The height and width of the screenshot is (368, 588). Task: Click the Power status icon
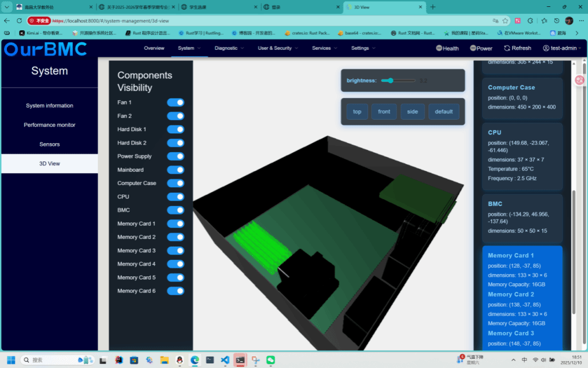[473, 48]
